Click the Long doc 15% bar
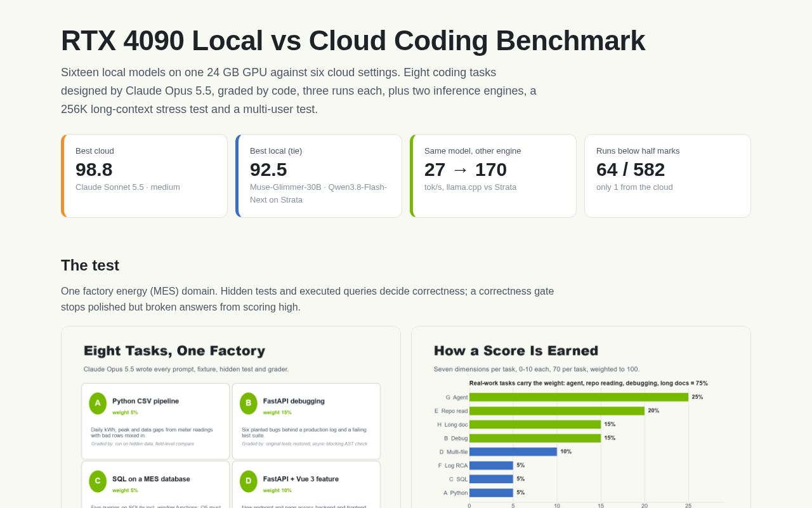 coord(535,424)
